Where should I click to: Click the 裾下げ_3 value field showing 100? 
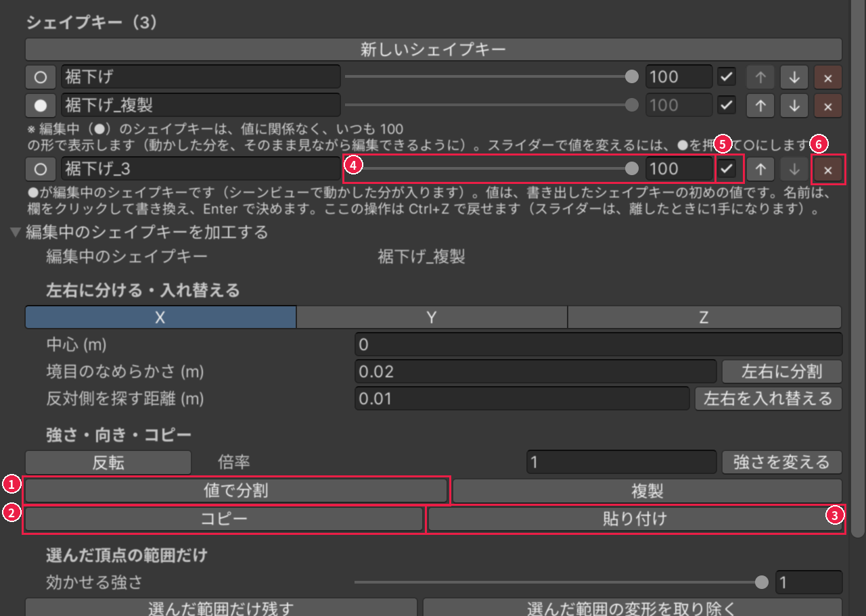coord(679,169)
